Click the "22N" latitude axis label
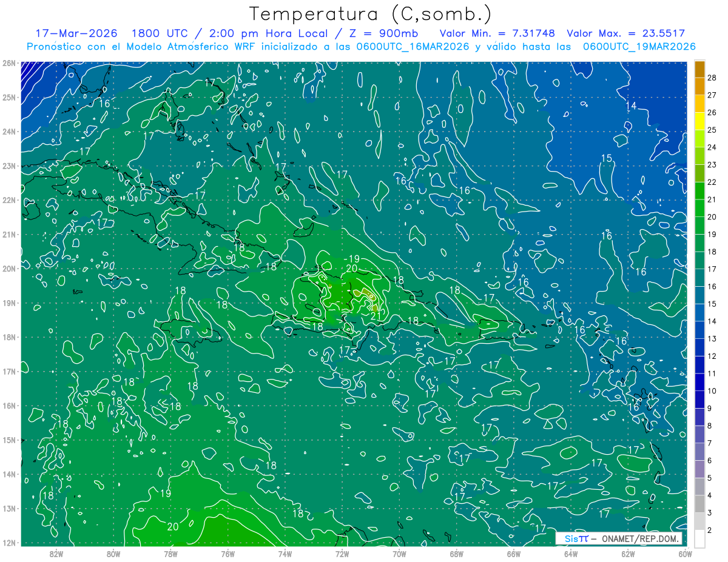 coord(8,200)
